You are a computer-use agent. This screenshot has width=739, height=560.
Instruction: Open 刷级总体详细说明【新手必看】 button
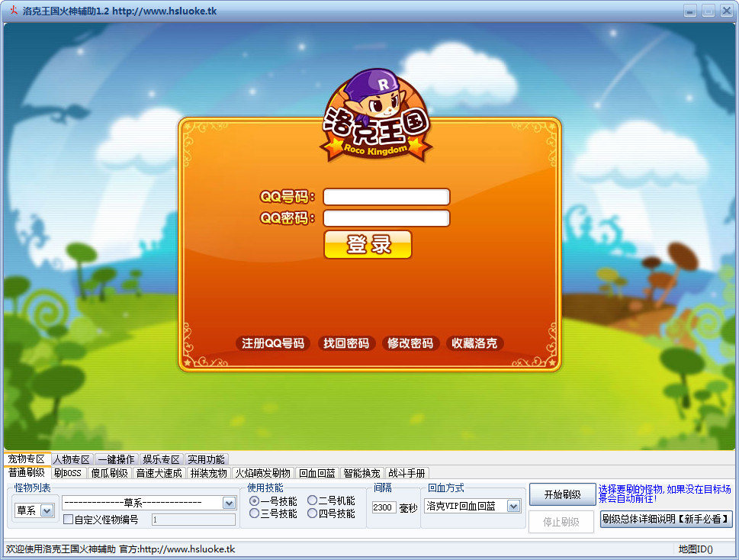point(666,519)
